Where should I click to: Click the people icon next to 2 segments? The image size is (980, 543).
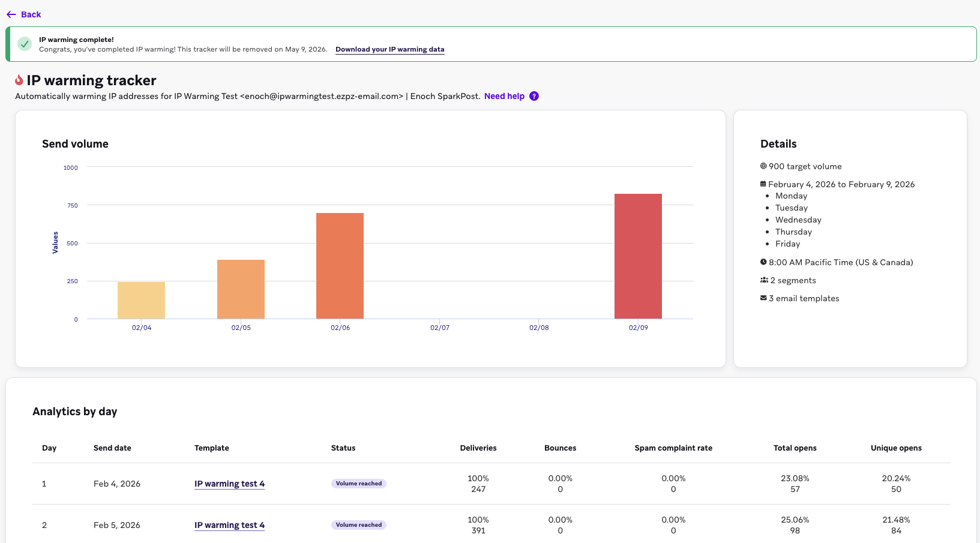pyautogui.click(x=764, y=280)
